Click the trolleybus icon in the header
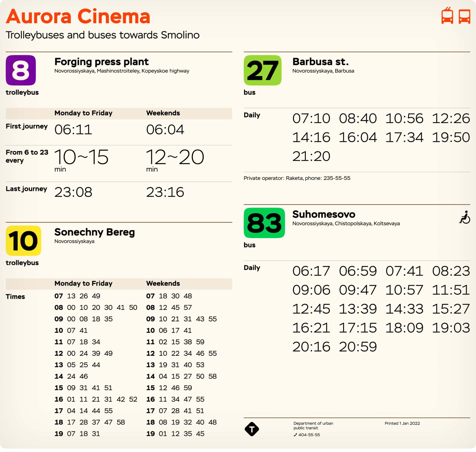The width and height of the screenshot is (476, 452). (448, 17)
